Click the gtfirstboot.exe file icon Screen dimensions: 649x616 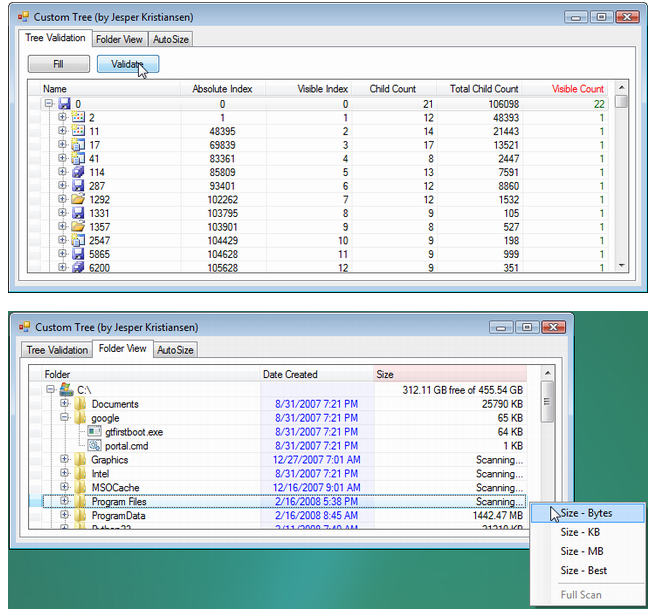tap(94, 432)
